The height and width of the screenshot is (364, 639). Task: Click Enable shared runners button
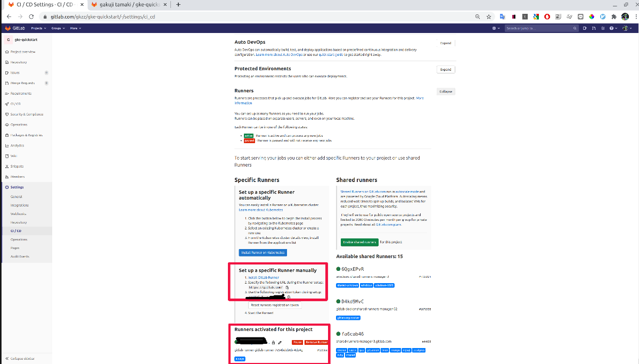[359, 242]
